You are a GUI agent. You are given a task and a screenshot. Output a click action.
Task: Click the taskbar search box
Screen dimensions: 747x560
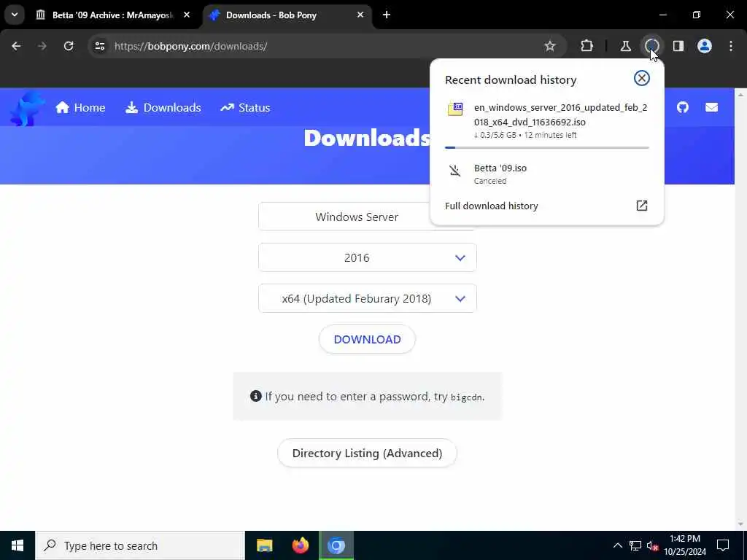pos(140,545)
